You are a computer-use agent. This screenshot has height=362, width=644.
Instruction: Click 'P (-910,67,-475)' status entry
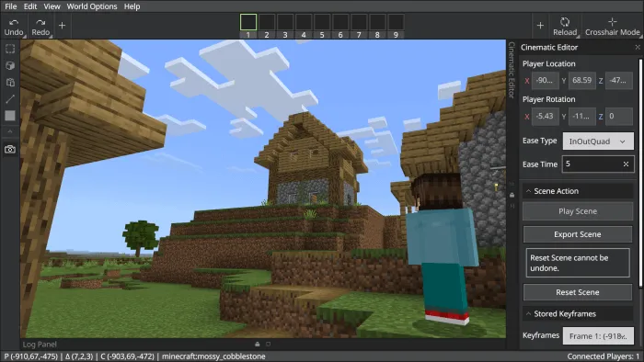(x=30, y=356)
